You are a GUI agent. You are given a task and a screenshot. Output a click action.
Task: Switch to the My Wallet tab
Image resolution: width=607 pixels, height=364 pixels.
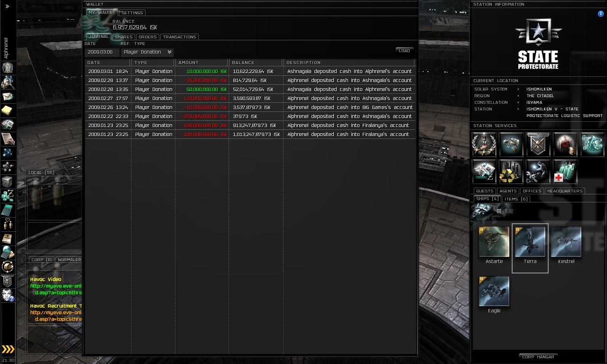pyautogui.click(x=102, y=12)
